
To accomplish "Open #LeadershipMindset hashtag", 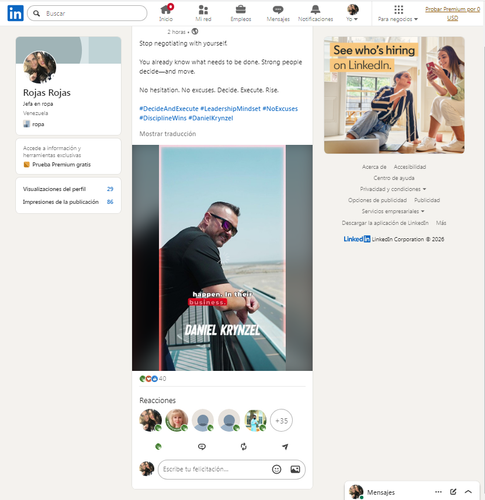I will click(230, 109).
